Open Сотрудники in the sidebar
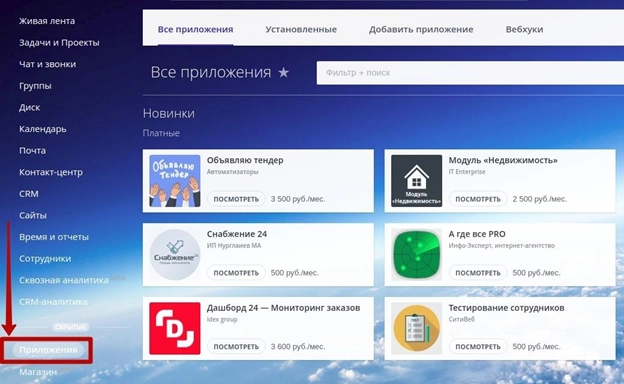The width and height of the screenshot is (624, 384). (x=45, y=259)
